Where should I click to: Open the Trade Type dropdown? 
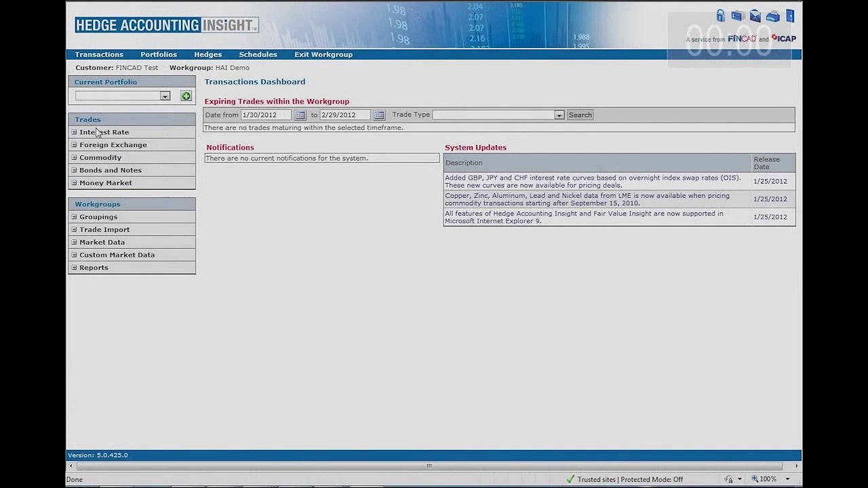[559, 115]
